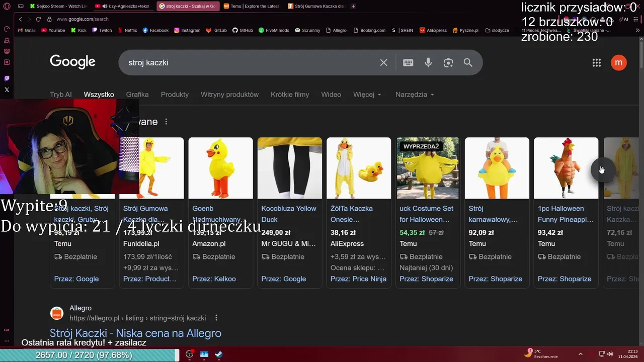644x362 pixels.
Task: Switch to the Sejkoo Stream browser tab
Action: tap(58, 6)
